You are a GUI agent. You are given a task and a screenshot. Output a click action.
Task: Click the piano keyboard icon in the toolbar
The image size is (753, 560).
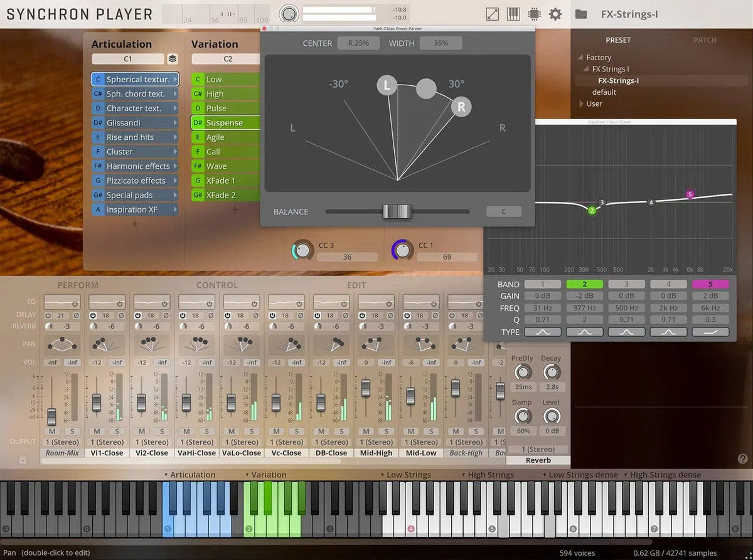tap(513, 14)
